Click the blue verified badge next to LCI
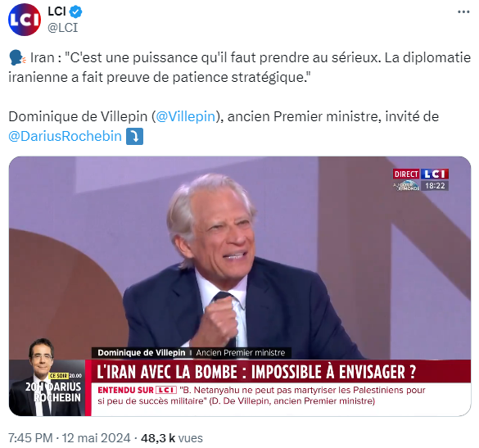The height and width of the screenshot is (448, 479). point(75,12)
